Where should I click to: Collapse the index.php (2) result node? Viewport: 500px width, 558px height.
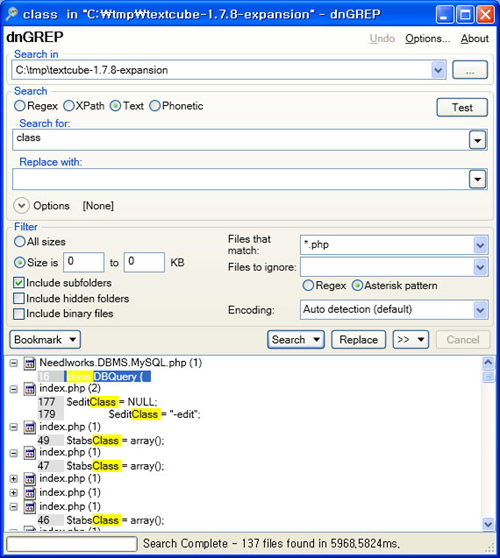[14, 389]
